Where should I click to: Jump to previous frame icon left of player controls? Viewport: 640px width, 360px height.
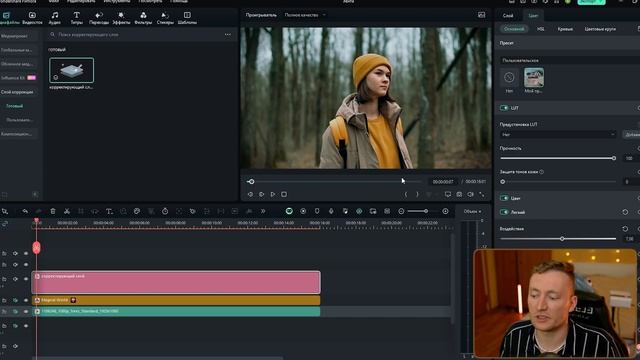pyautogui.click(x=250, y=194)
